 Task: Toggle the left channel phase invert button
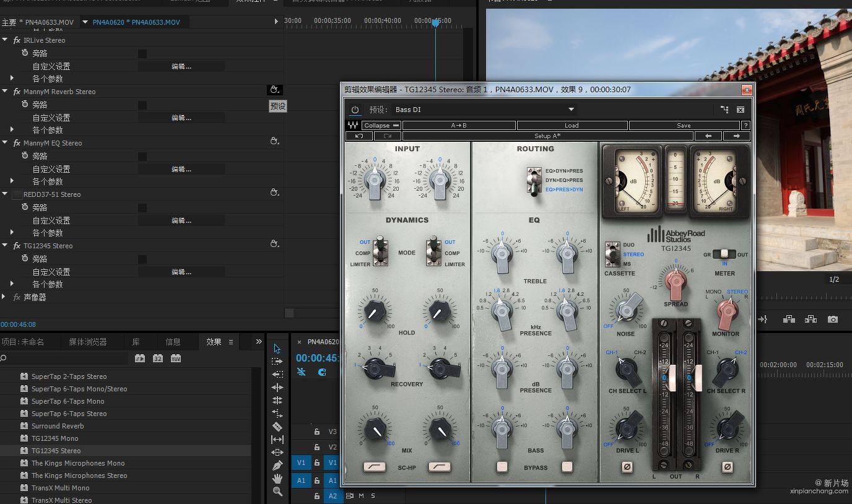(627, 467)
